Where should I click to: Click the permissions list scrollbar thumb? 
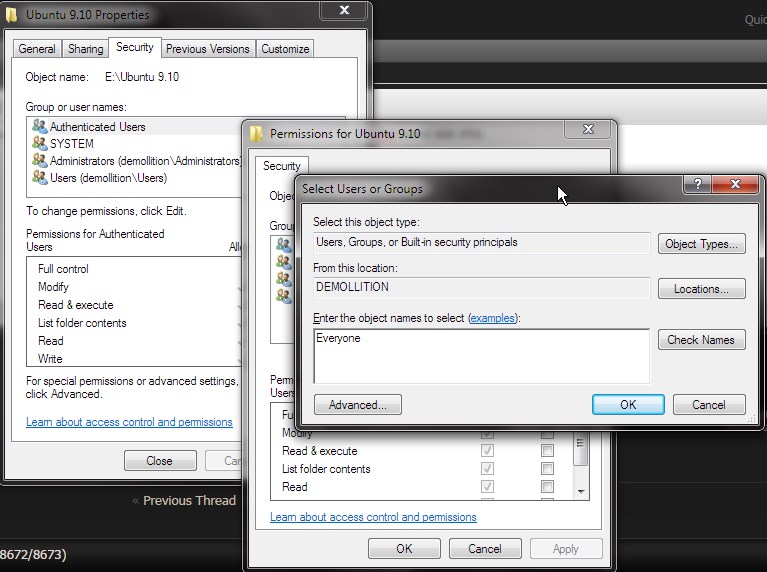pyautogui.click(x=581, y=448)
